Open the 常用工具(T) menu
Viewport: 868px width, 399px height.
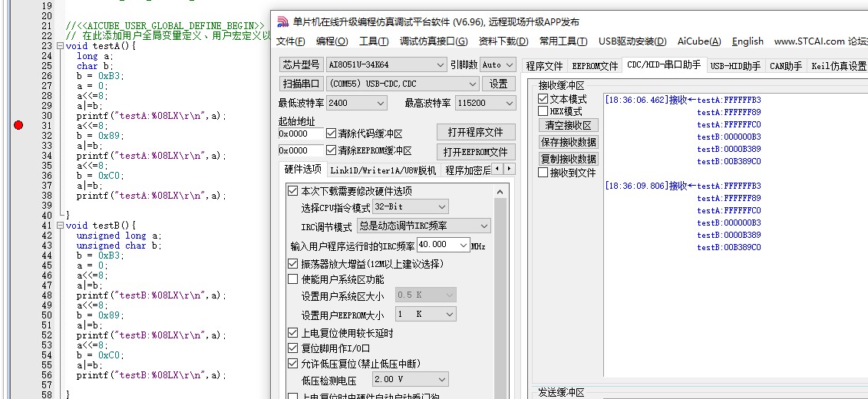(x=563, y=41)
